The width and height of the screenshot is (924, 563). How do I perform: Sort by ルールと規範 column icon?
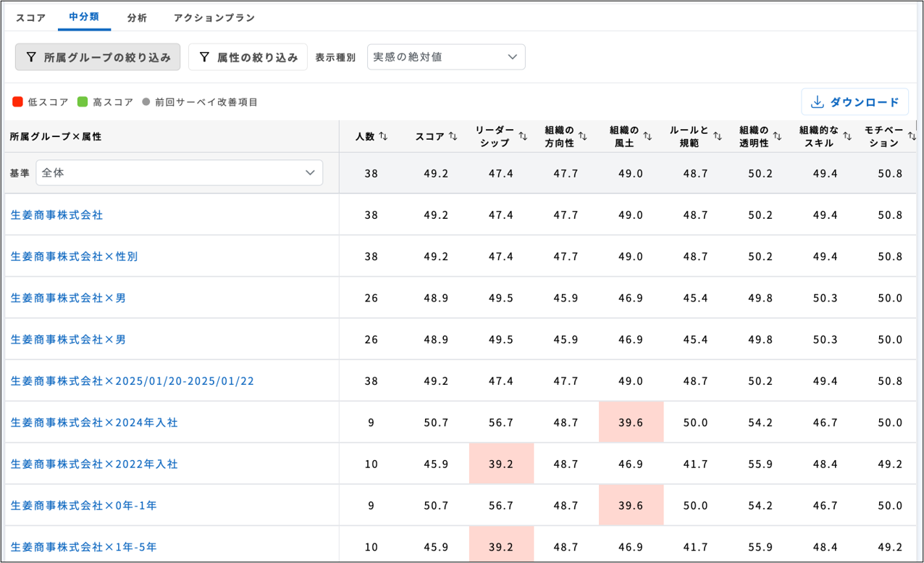tap(718, 136)
